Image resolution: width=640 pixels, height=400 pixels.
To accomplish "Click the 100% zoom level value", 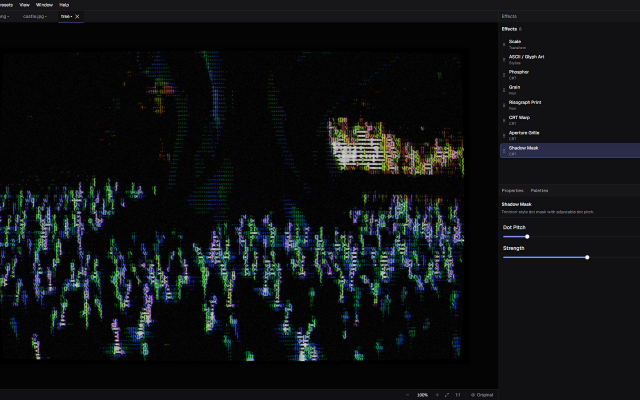I will pos(422,395).
